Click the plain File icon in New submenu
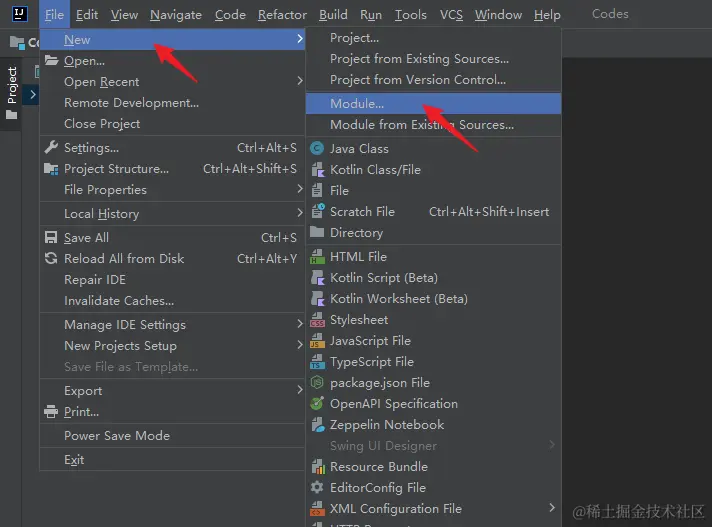 click(317, 190)
